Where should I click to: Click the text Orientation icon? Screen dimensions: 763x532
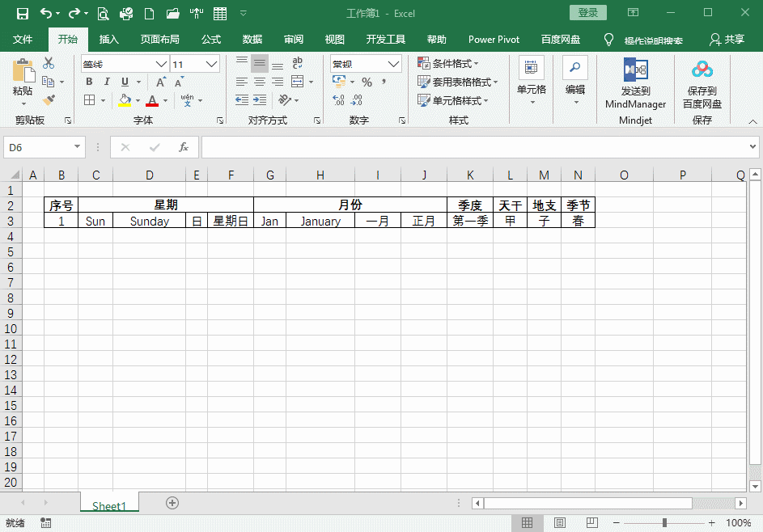pyautogui.click(x=285, y=100)
